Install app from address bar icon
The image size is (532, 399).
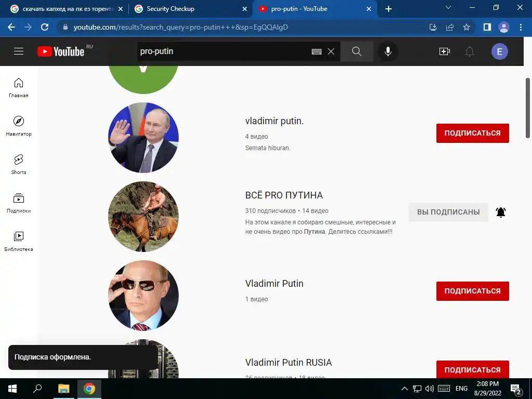pyautogui.click(x=433, y=27)
